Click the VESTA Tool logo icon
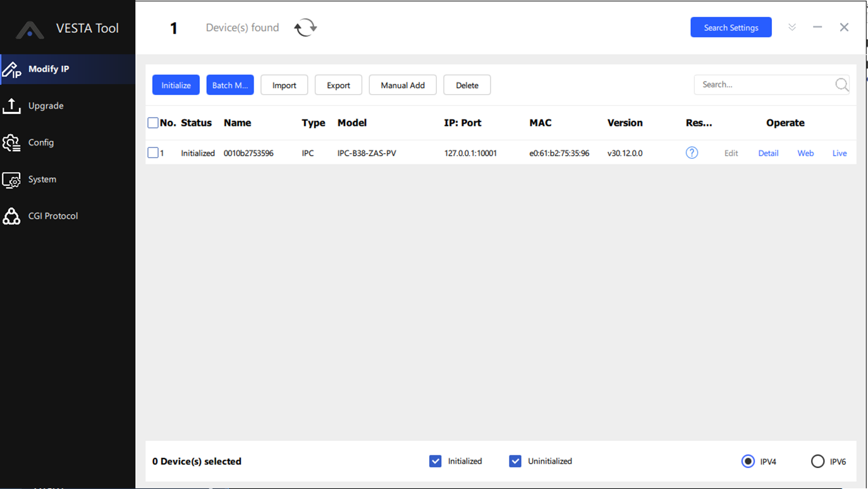 30,29
